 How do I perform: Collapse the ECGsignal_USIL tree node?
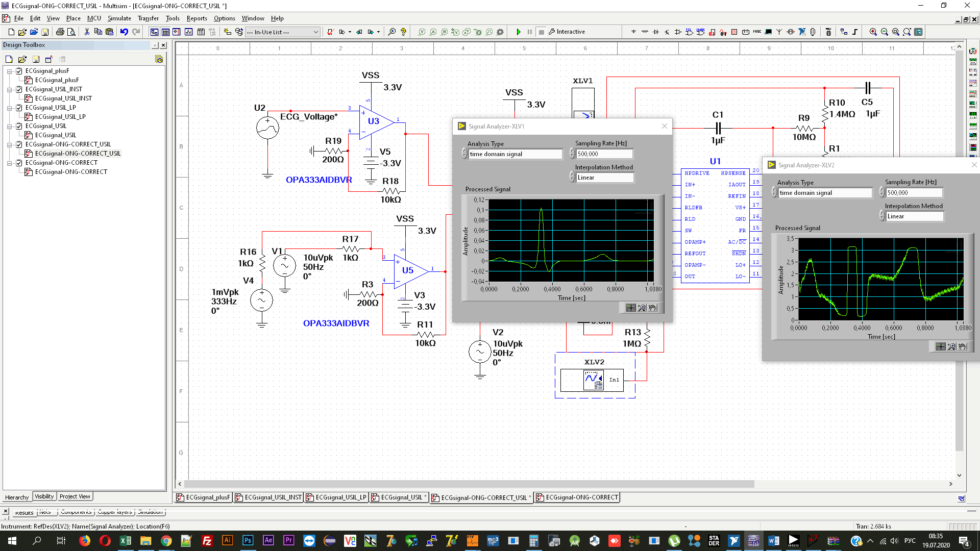[10, 126]
